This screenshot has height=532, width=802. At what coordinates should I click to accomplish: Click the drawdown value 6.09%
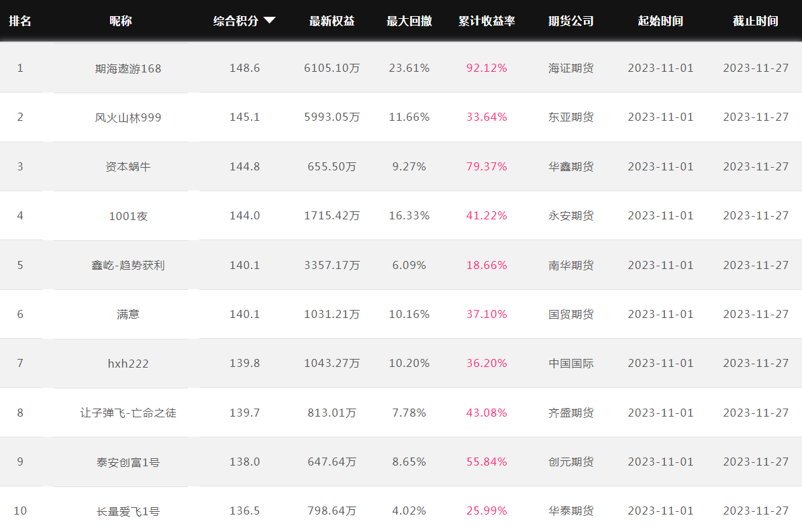pos(409,265)
